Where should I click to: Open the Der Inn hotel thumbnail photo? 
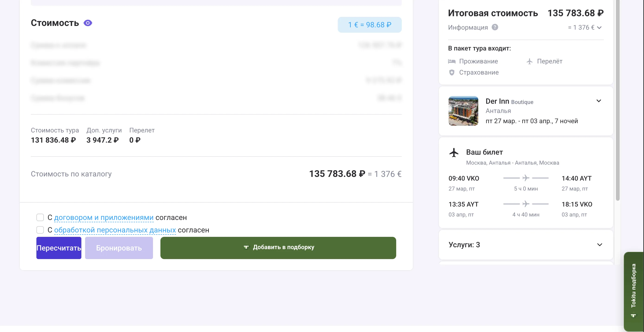coord(463,111)
